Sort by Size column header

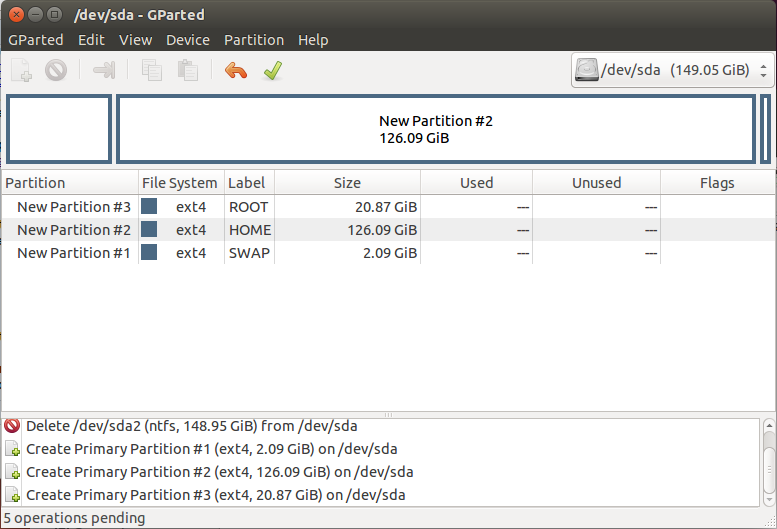[x=347, y=183]
